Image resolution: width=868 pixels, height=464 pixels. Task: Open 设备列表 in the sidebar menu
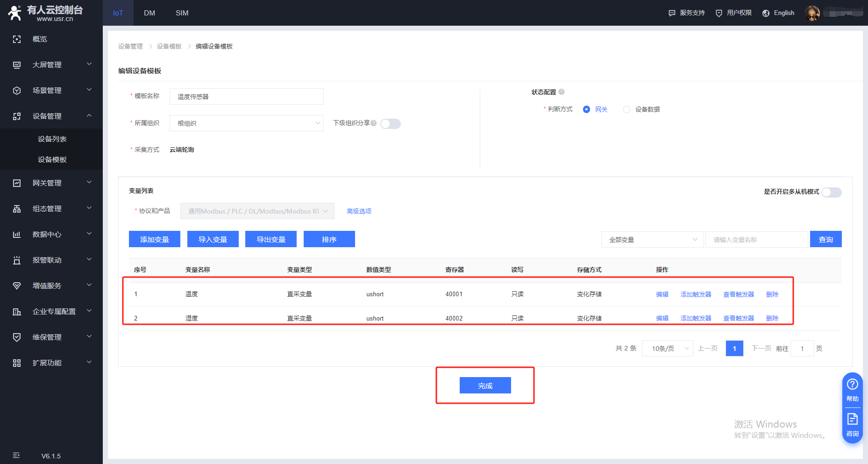coord(52,139)
